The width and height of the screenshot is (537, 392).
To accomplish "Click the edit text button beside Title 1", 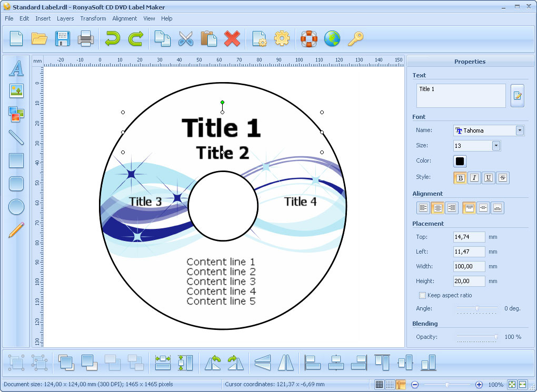I will pyautogui.click(x=517, y=96).
